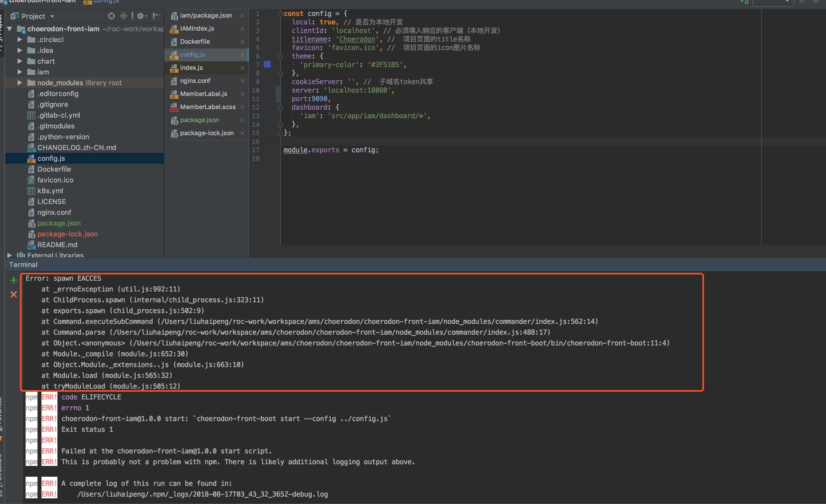Add a new terminal session with the plus icon
The height and width of the screenshot is (504, 826).
13,280
